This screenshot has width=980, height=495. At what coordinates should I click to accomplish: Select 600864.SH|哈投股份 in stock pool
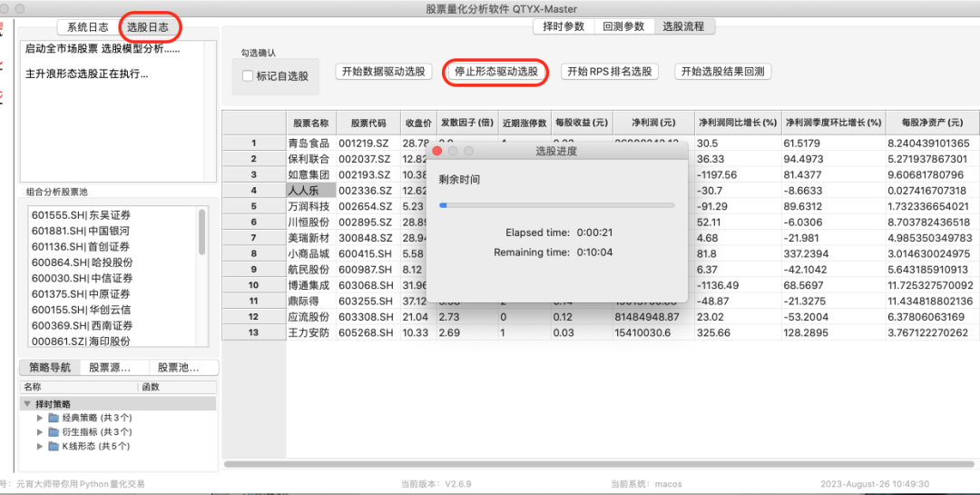click(82, 262)
